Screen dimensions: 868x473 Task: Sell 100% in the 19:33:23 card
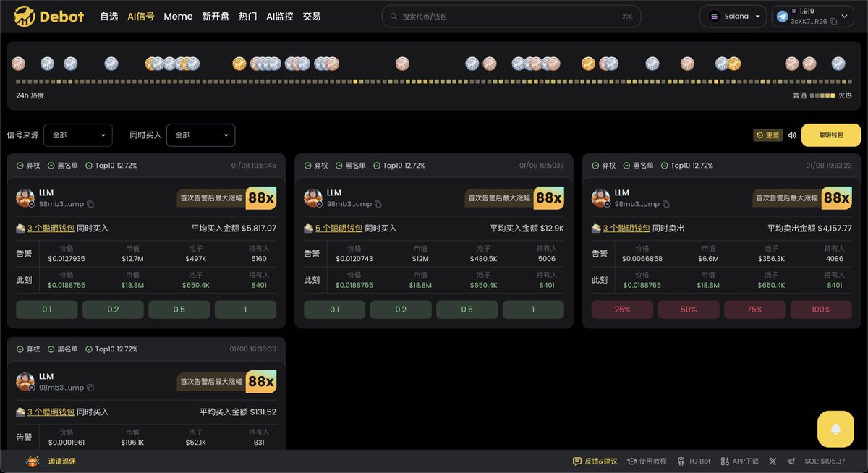coord(821,310)
